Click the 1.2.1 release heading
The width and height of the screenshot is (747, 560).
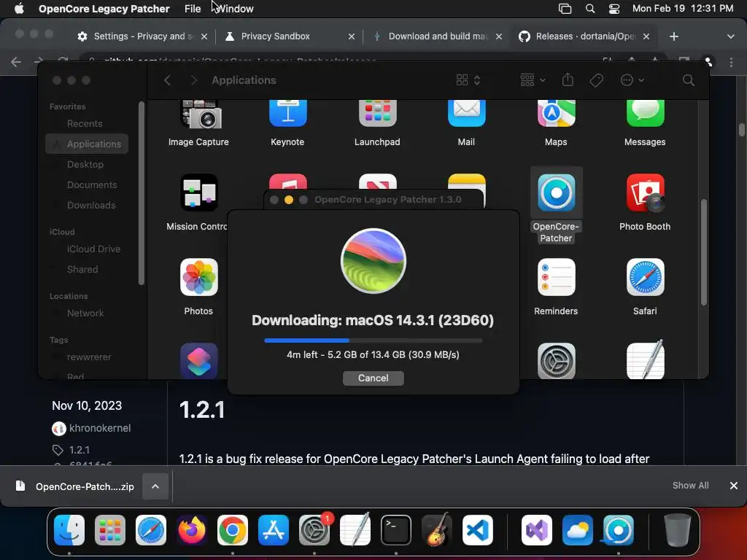coord(202,410)
